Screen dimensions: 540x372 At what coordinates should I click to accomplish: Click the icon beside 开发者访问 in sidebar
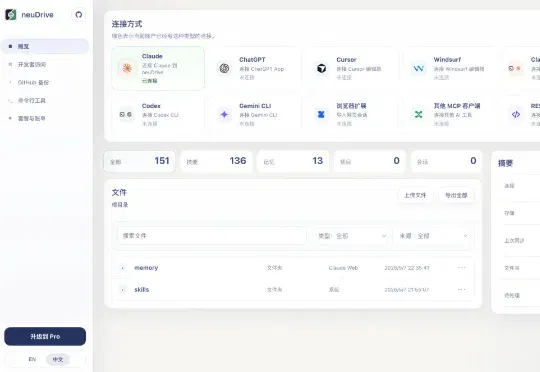pyautogui.click(x=10, y=64)
